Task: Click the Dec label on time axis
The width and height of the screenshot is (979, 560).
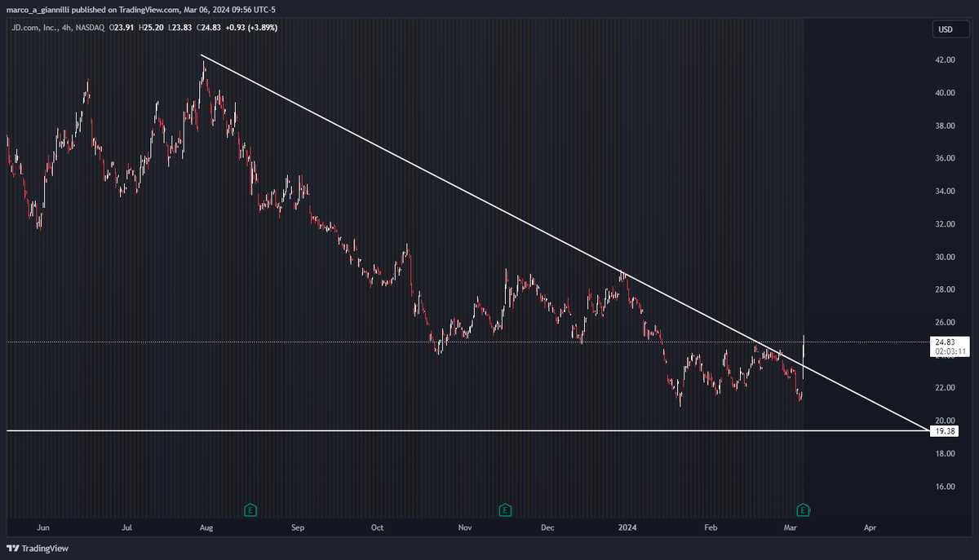Action: (x=547, y=528)
